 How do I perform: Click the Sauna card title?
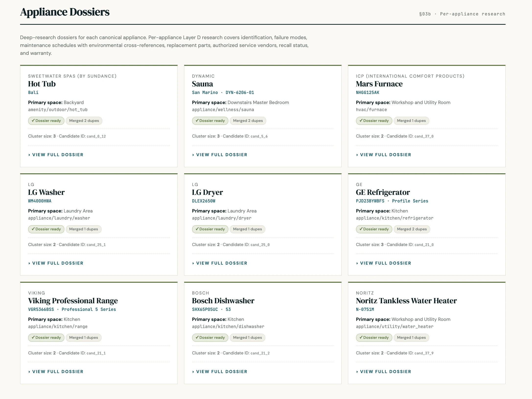point(202,84)
